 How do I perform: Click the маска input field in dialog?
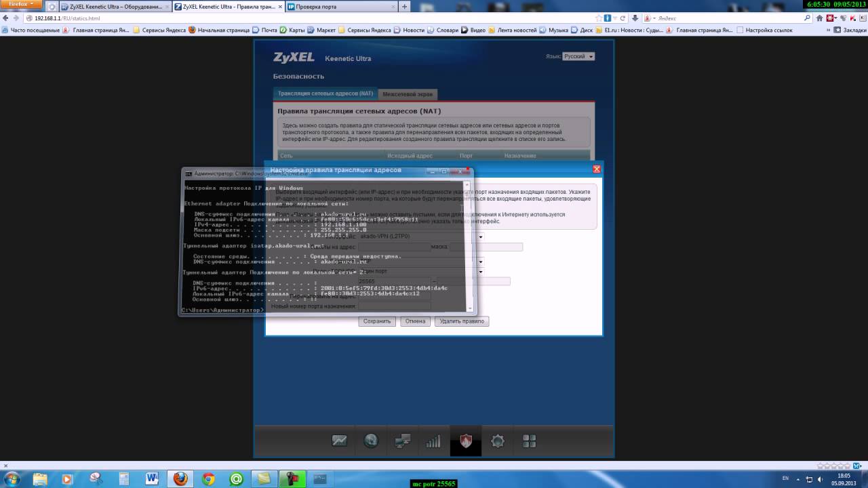(486, 247)
